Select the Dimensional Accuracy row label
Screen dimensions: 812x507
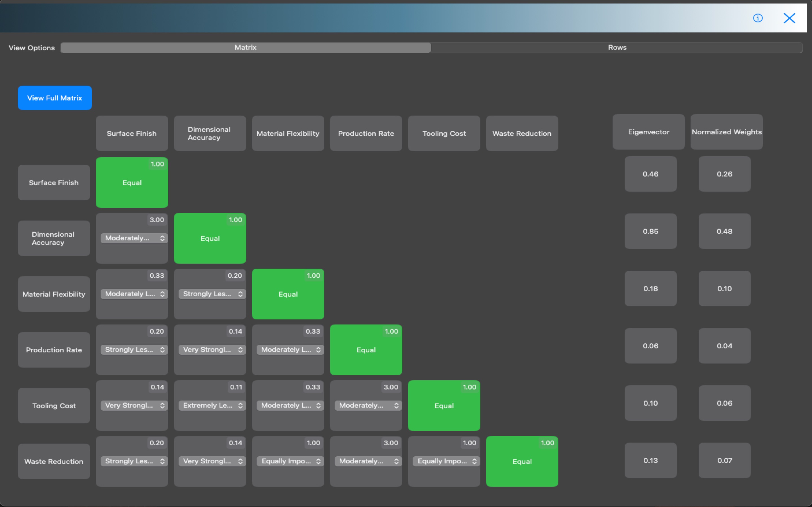click(54, 238)
